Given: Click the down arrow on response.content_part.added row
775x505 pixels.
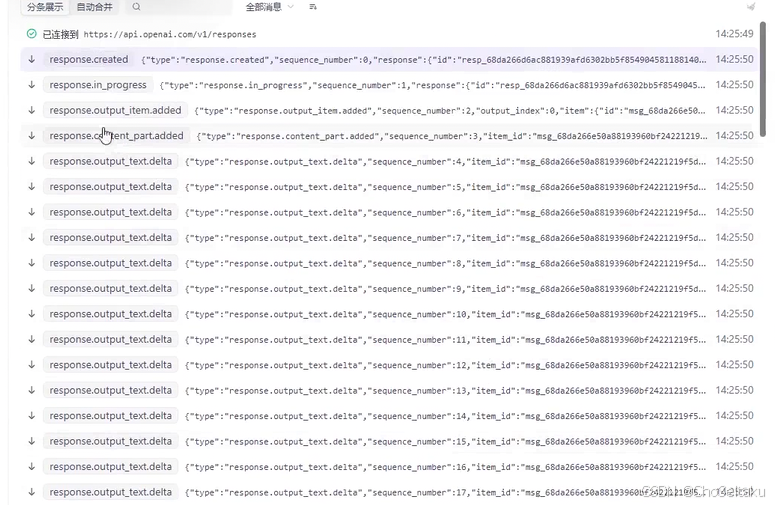Looking at the screenshot, I should 32,135.
